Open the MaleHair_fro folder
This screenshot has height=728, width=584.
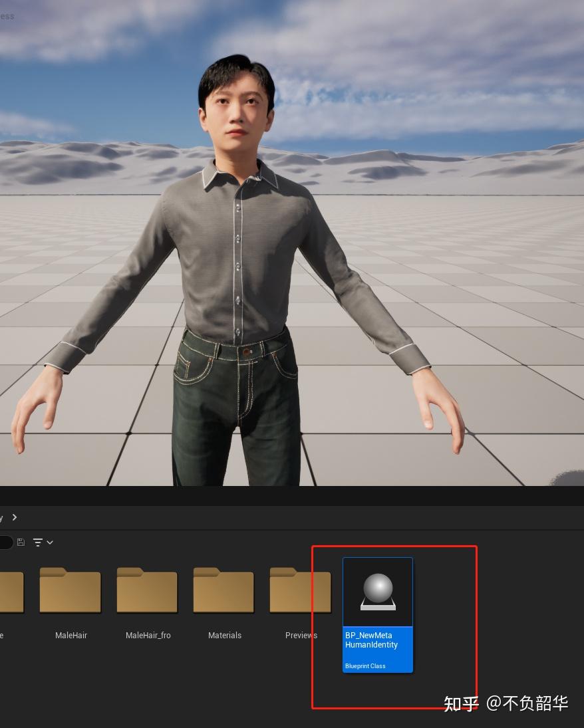(x=147, y=590)
